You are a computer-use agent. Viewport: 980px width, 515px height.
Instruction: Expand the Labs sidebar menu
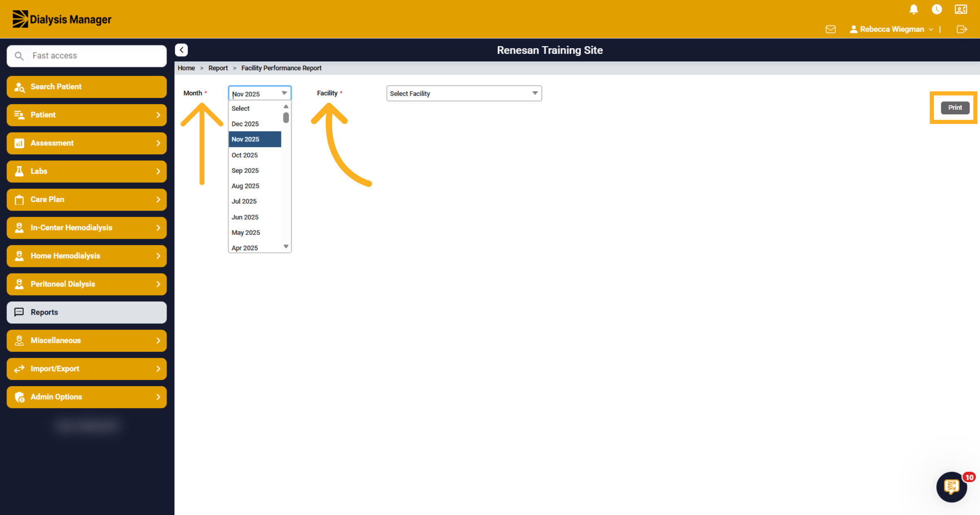point(87,171)
